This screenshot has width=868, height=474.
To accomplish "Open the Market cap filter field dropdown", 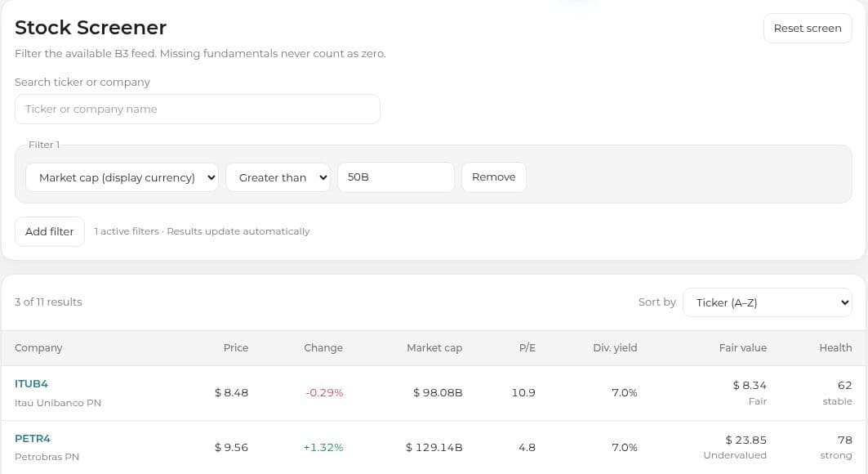I will (122, 177).
